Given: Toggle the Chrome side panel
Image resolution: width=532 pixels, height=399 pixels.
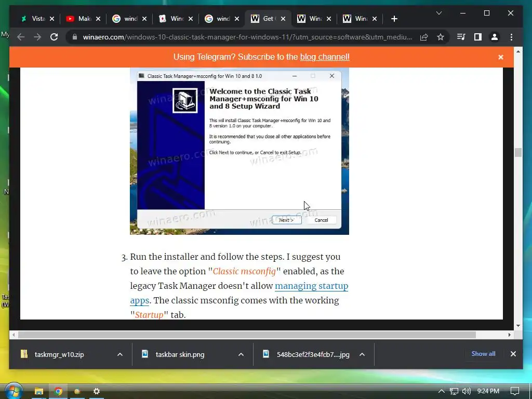Looking at the screenshot, I should tap(478, 37).
